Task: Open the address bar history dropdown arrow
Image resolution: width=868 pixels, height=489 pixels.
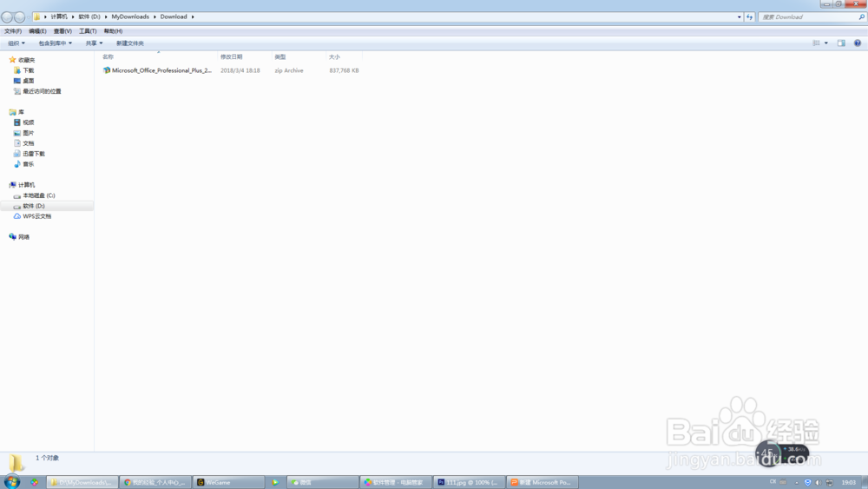Action: (x=739, y=17)
